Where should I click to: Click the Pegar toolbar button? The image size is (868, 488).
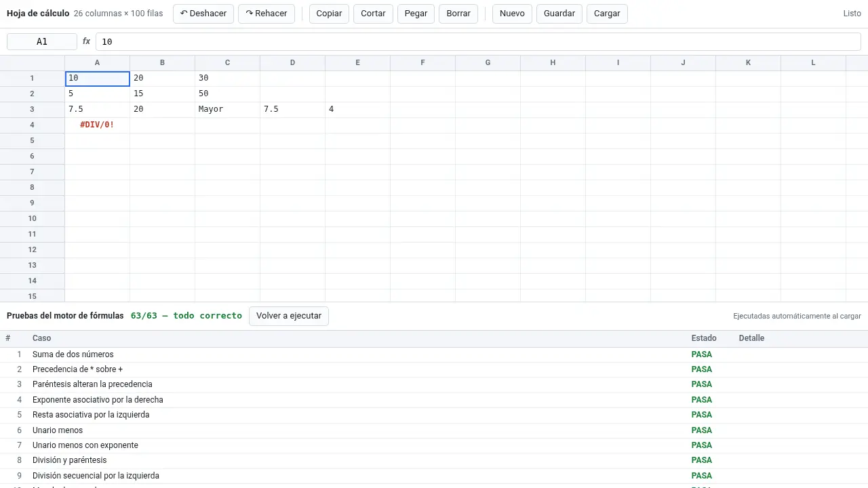click(x=416, y=14)
